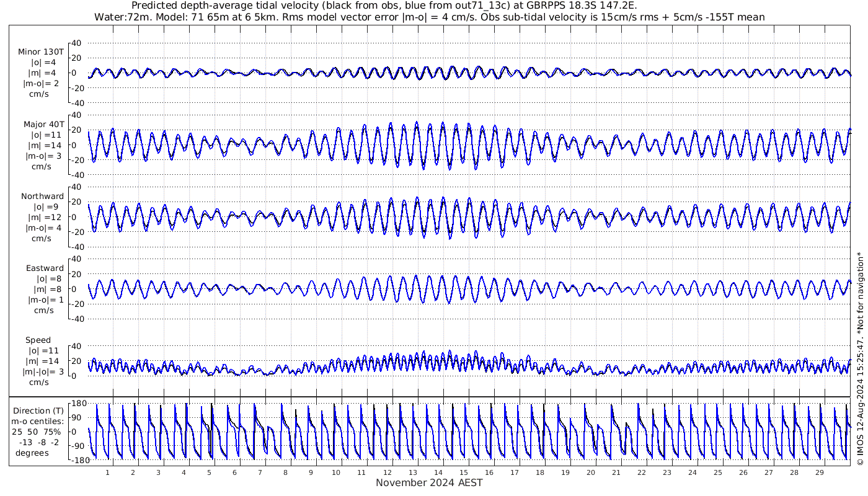Click the day 28 tick label
Screen dimensions: 868x496
tap(794, 472)
